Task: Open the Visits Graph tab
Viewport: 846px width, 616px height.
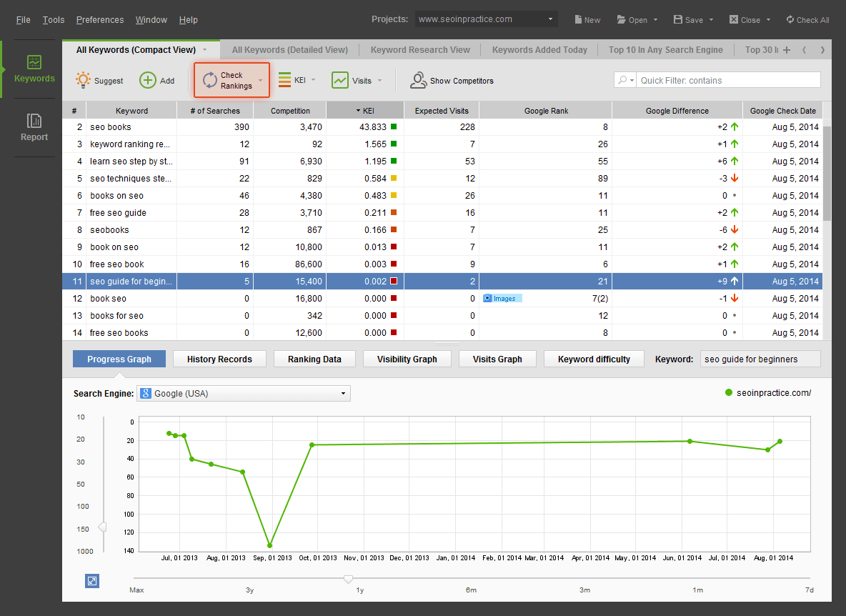Action: point(497,359)
